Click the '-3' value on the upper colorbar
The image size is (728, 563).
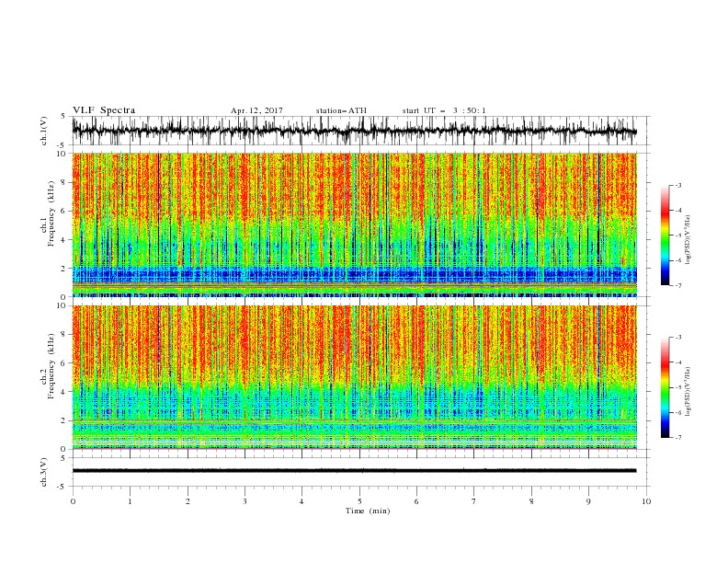[677, 185]
